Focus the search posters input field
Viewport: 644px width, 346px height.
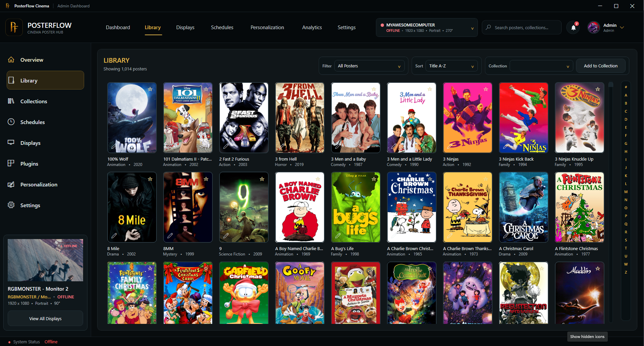point(522,27)
